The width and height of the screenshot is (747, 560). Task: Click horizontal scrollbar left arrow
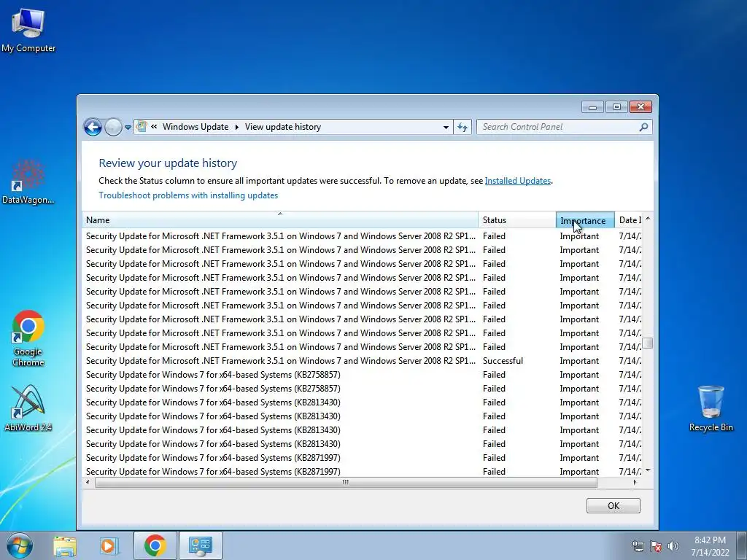click(x=88, y=482)
